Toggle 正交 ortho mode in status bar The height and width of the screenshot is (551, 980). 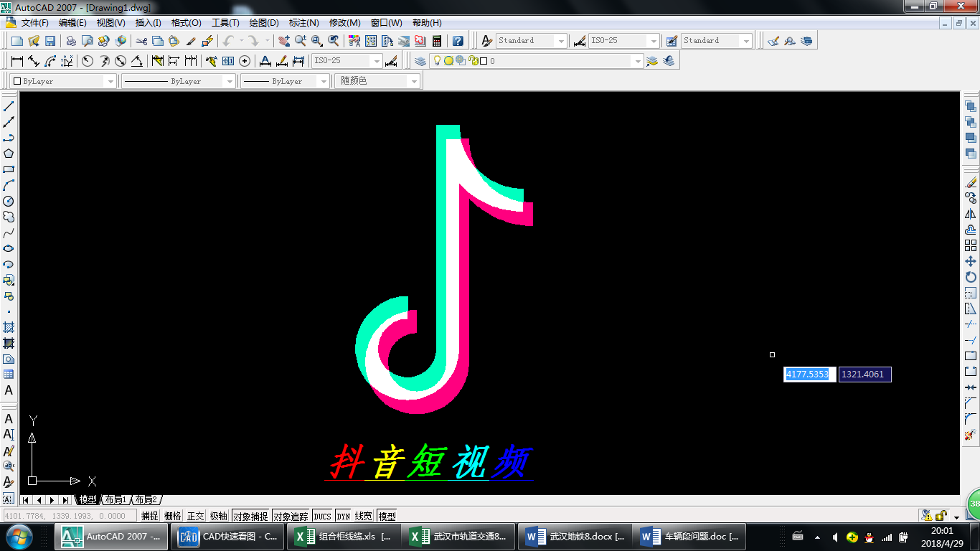[x=196, y=516]
